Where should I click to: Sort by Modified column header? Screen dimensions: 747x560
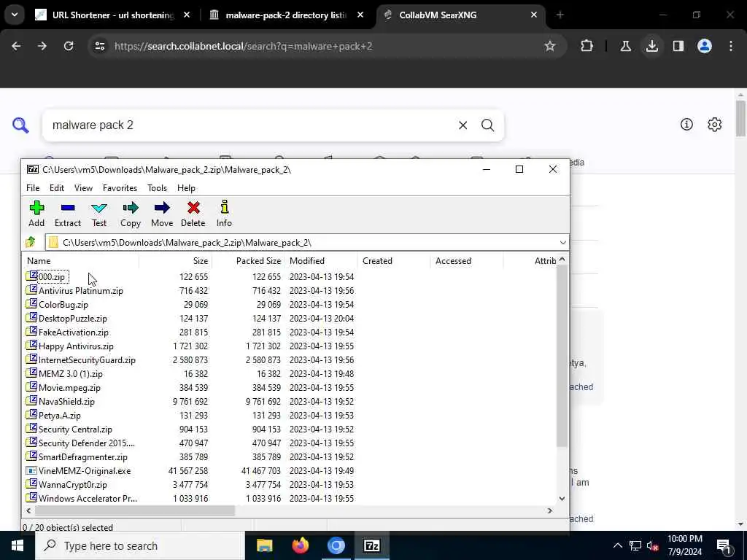point(321,261)
